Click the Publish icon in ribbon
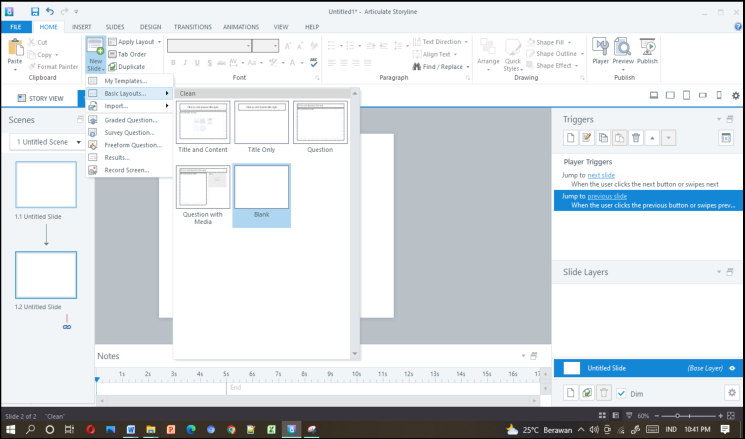This screenshot has height=439, width=745. click(648, 49)
